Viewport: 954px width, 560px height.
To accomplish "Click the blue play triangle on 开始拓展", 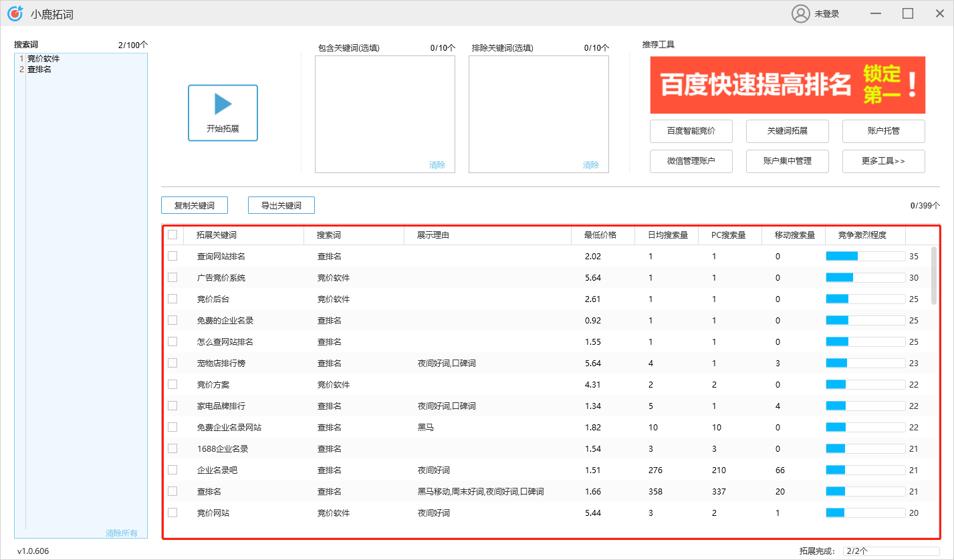I will pyautogui.click(x=223, y=104).
